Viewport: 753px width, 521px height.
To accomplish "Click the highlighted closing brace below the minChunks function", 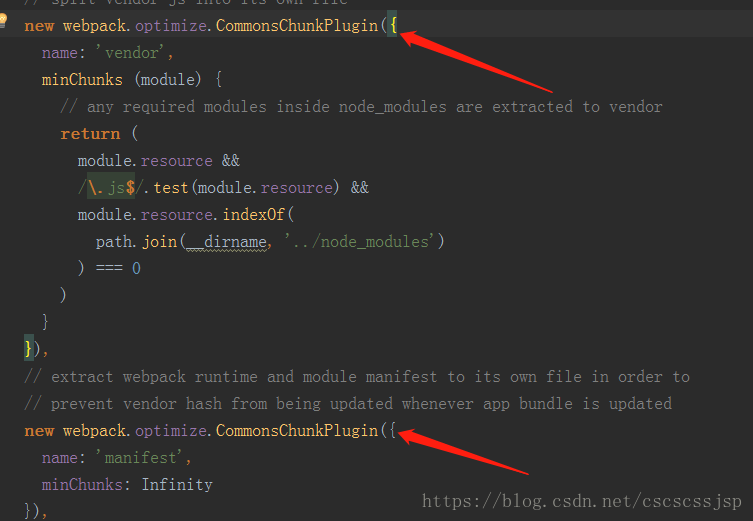I will click(x=29, y=349).
